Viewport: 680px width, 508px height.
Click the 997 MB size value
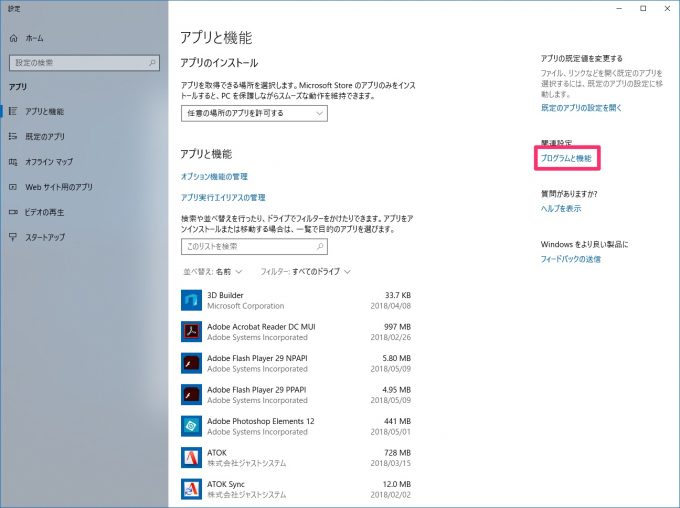[x=397, y=327]
